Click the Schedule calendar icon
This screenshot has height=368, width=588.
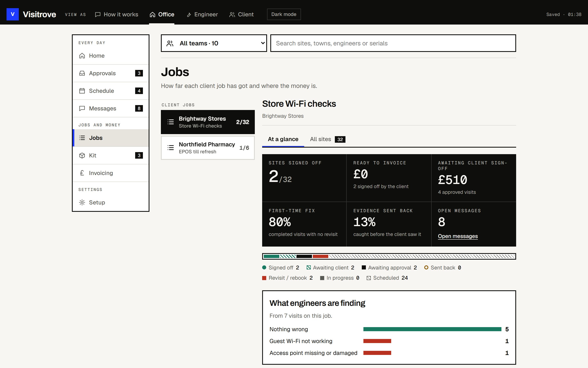(x=82, y=91)
